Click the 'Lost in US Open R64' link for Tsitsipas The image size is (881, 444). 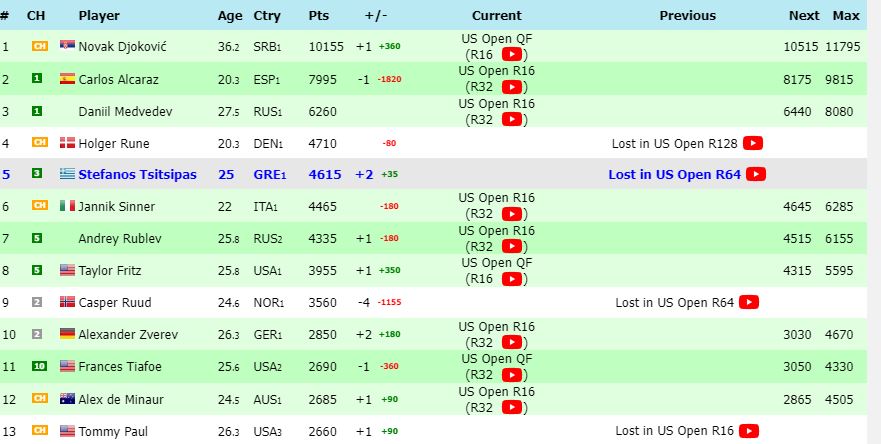tap(674, 174)
